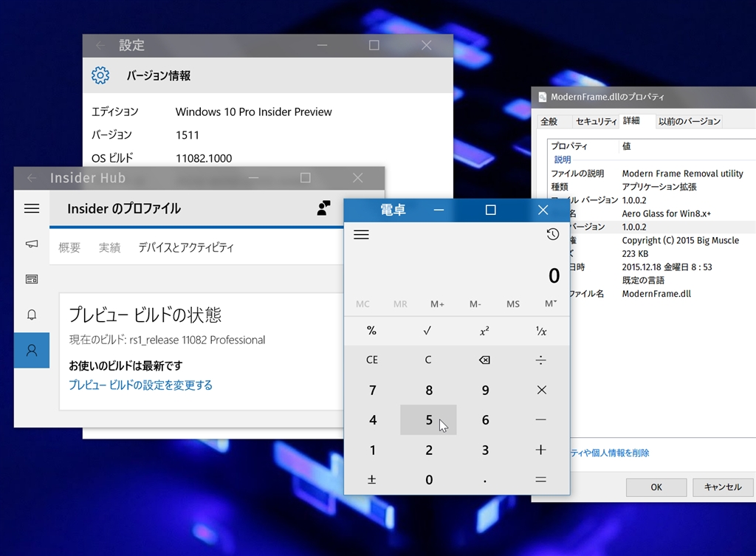756x556 pixels.
Task: Click the ModernFrame.dll properties title icon
Action: (543, 97)
